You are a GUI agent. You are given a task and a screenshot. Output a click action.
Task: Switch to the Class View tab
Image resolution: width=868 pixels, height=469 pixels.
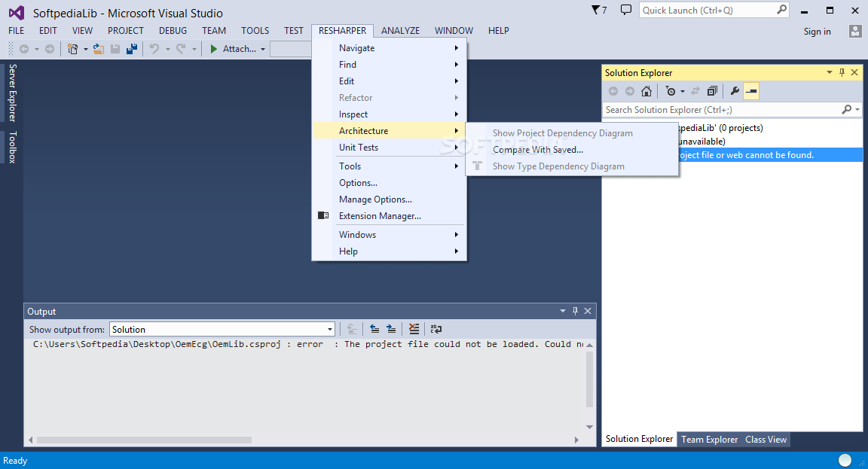[x=766, y=440]
